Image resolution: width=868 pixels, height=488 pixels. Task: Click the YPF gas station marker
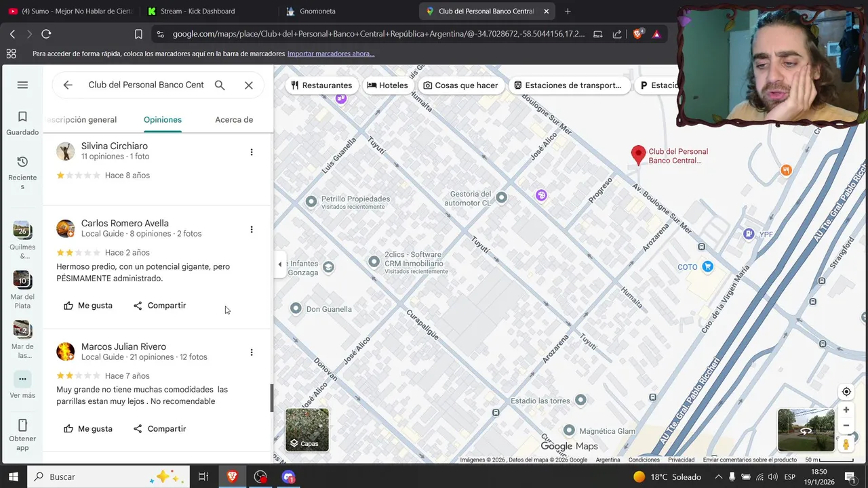click(x=749, y=234)
